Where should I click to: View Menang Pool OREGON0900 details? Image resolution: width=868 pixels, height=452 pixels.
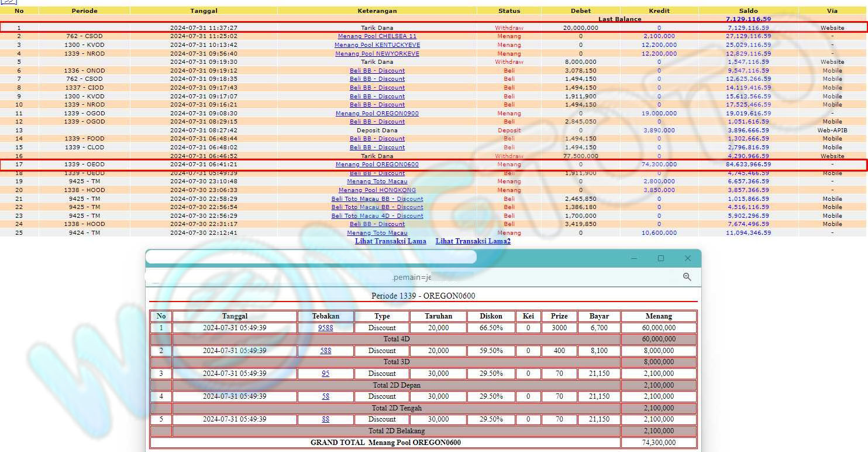tap(377, 114)
